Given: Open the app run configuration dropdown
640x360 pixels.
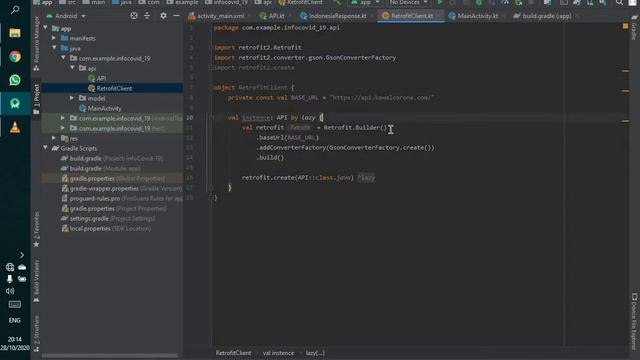Looking at the screenshot, I should (365, 2).
